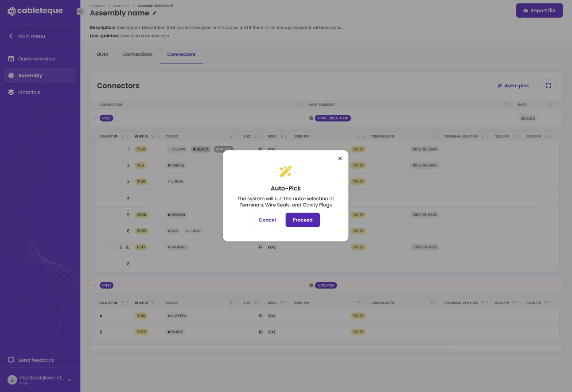This screenshot has height=392, width=572.
Task: Click Future Parts breadcrumb link
Action: 121,6
